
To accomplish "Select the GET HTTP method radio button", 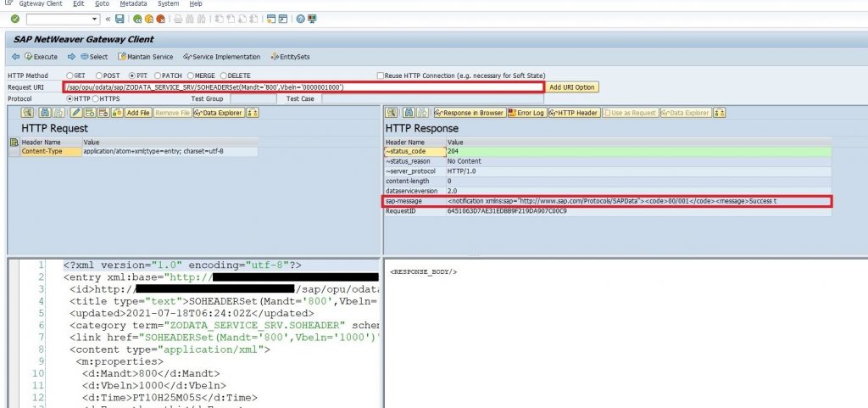I will point(70,75).
